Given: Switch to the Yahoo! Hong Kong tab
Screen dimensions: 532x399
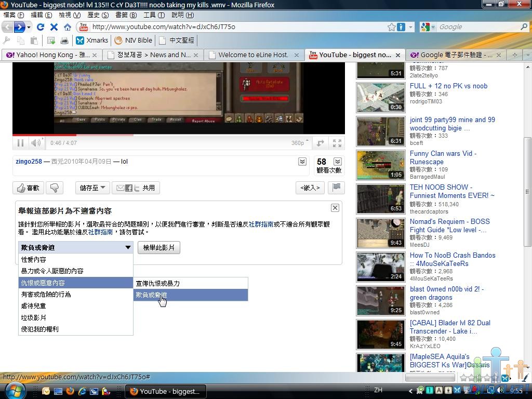Looking at the screenshot, I should click(51, 55).
